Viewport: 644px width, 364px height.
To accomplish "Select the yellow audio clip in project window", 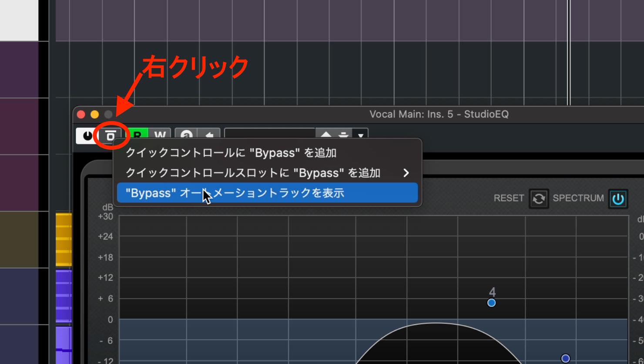I will click(x=64, y=239).
